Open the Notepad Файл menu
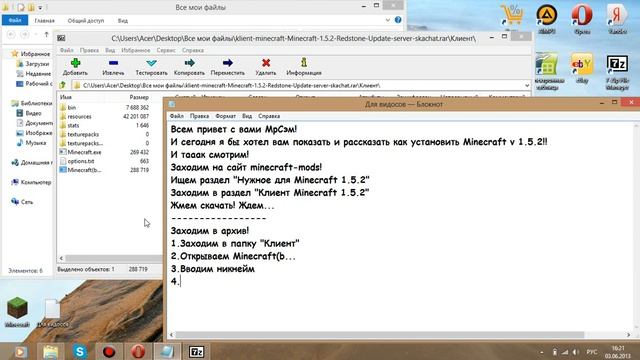 click(177, 116)
